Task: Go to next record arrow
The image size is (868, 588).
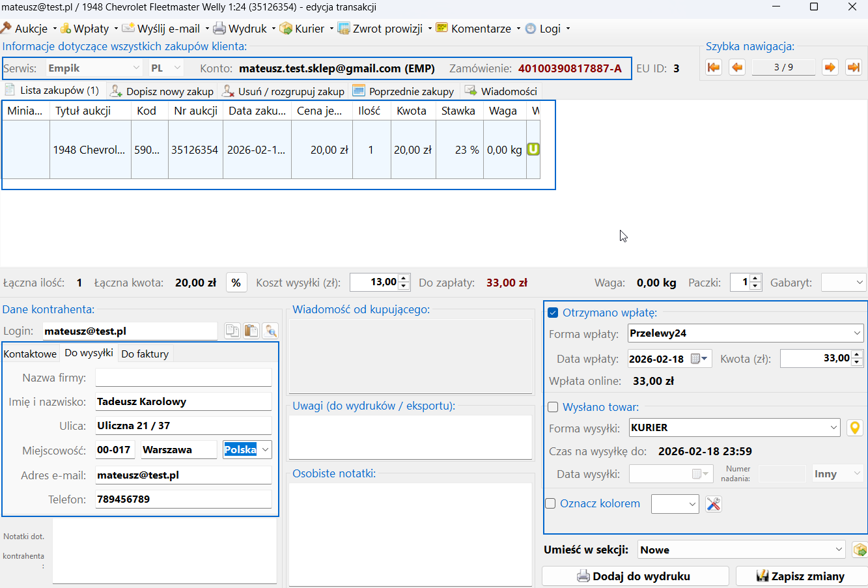Action: tap(830, 67)
